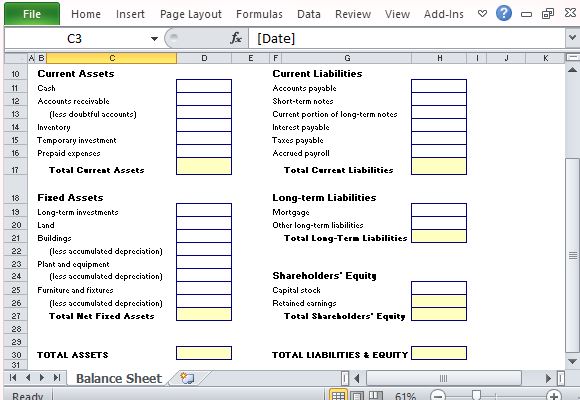
Task: Open zoom level 61% dialog
Action: pyautogui.click(x=405, y=396)
